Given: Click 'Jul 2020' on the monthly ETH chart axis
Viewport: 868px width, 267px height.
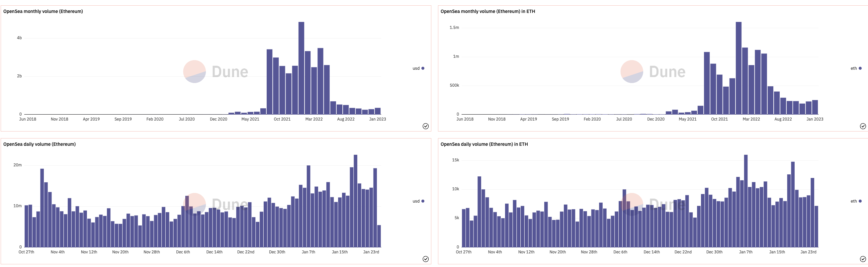Looking at the screenshot, I should pyautogui.click(x=624, y=119).
